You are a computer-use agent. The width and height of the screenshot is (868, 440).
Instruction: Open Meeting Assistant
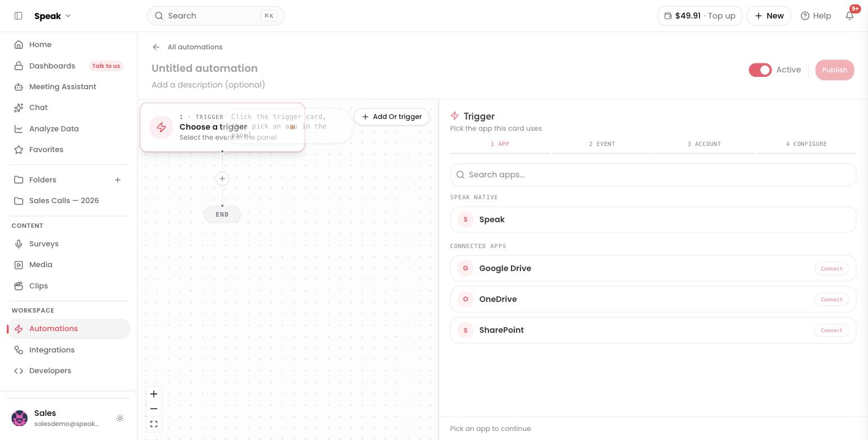[x=68, y=86]
